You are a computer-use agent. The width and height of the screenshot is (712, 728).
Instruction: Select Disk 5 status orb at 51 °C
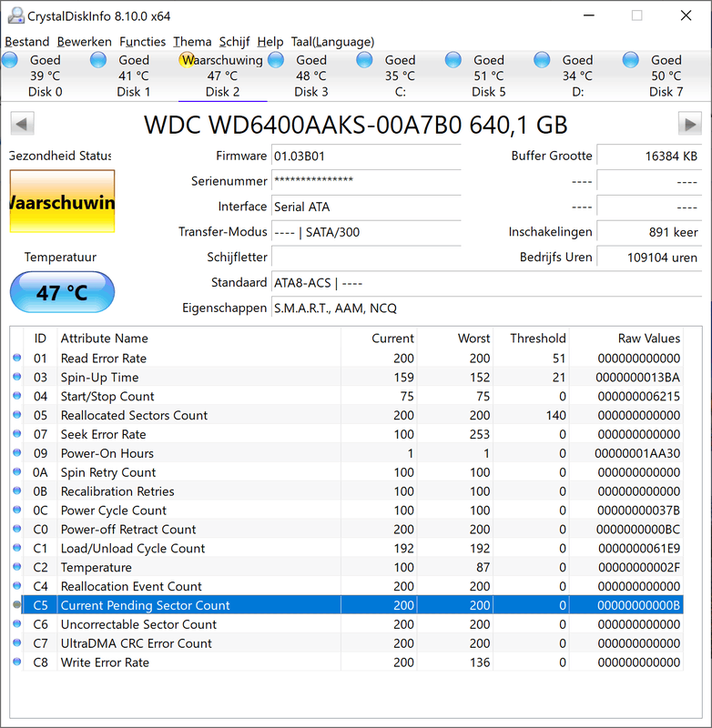pyautogui.click(x=453, y=60)
